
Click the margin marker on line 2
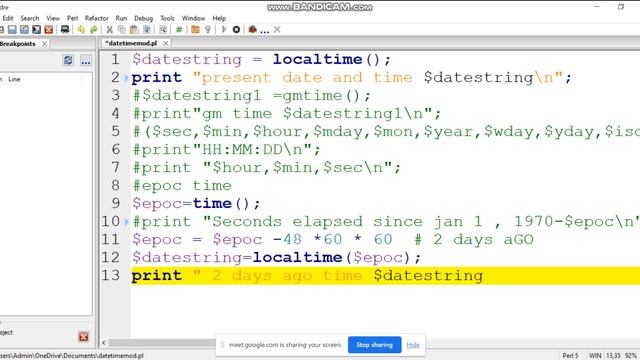[127, 78]
